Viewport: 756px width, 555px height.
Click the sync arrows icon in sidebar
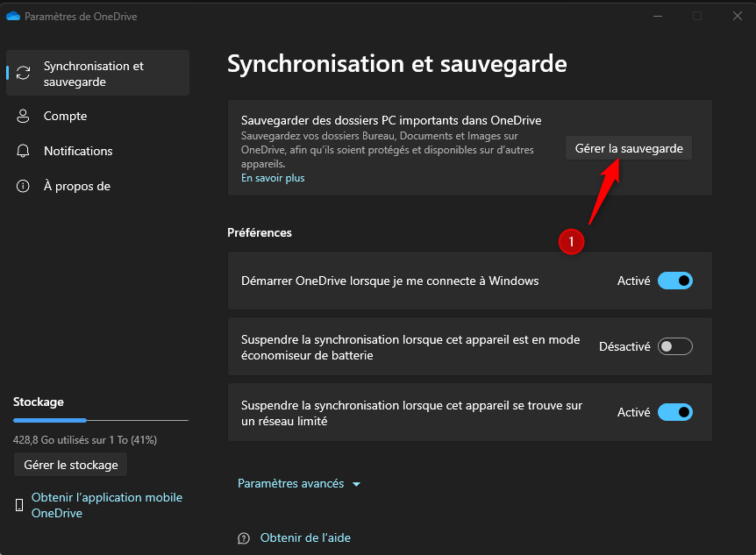pyautogui.click(x=25, y=74)
